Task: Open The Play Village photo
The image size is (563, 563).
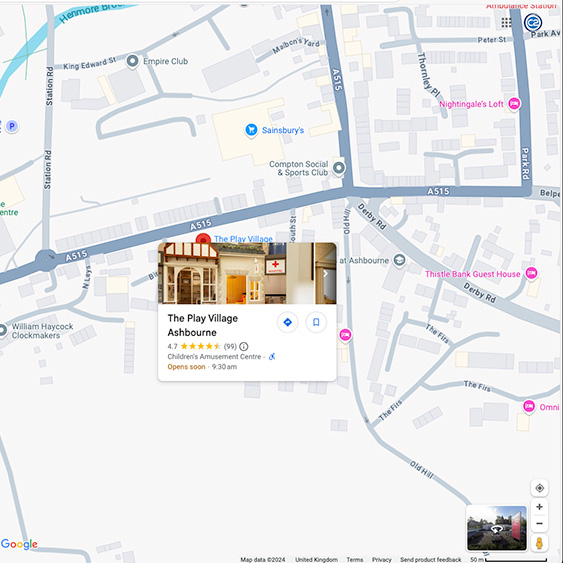Action: tap(247, 273)
